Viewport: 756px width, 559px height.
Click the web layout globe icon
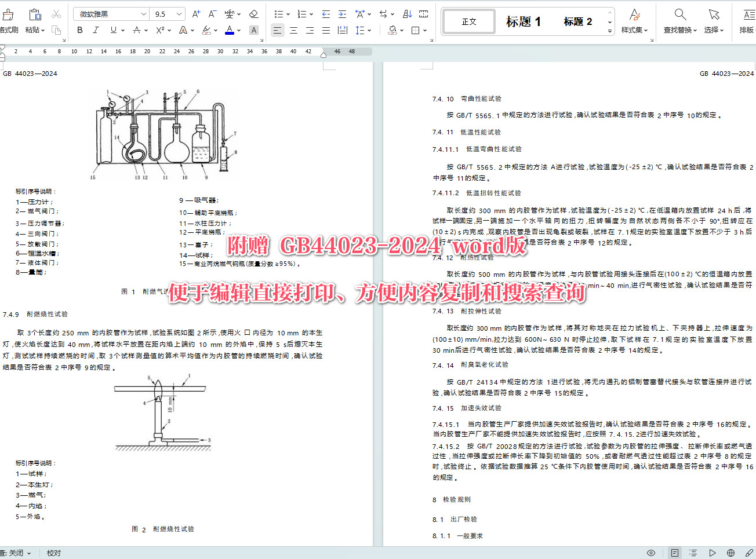tap(731, 553)
